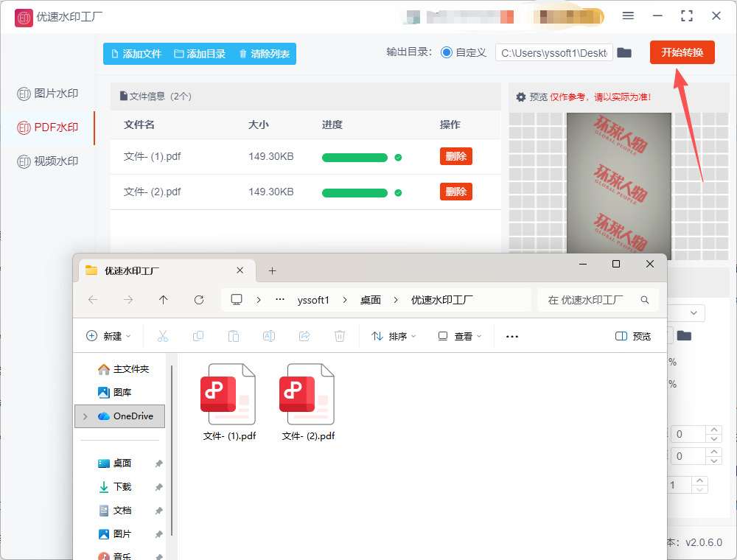Go back in File Explorer
This screenshot has height=560, width=737.
coord(93,300)
